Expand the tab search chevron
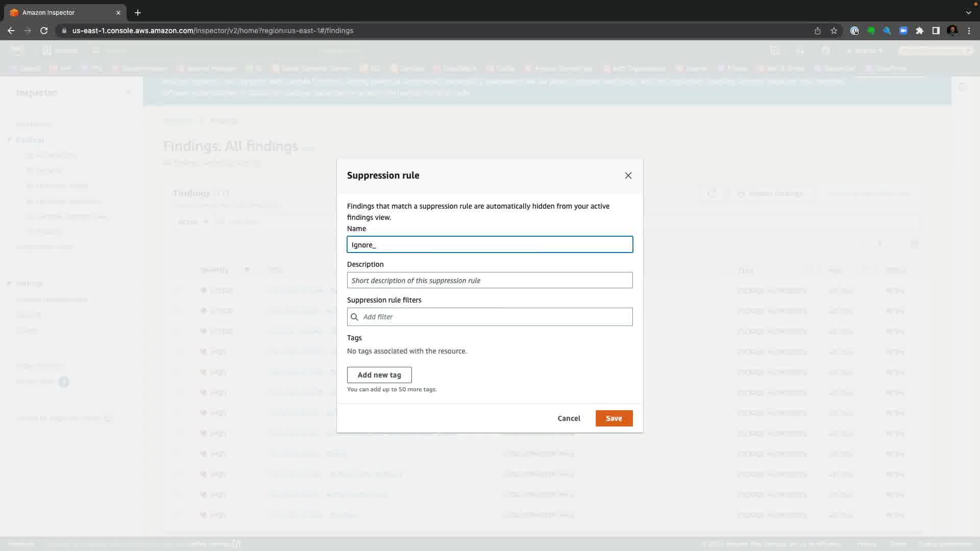 pyautogui.click(x=968, y=12)
